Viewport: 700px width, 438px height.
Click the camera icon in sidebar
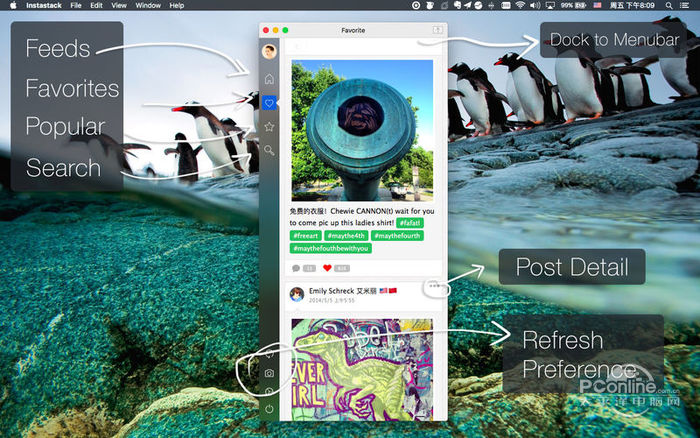click(x=269, y=373)
